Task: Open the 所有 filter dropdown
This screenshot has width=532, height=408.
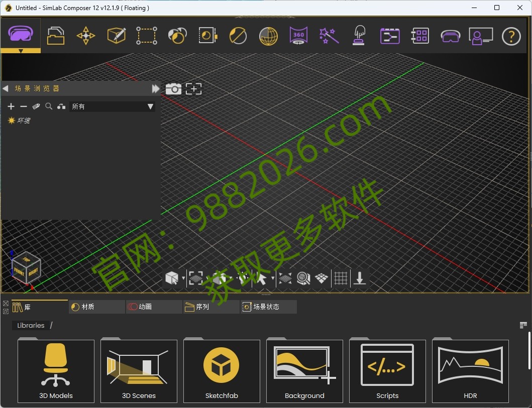Action: [113, 106]
